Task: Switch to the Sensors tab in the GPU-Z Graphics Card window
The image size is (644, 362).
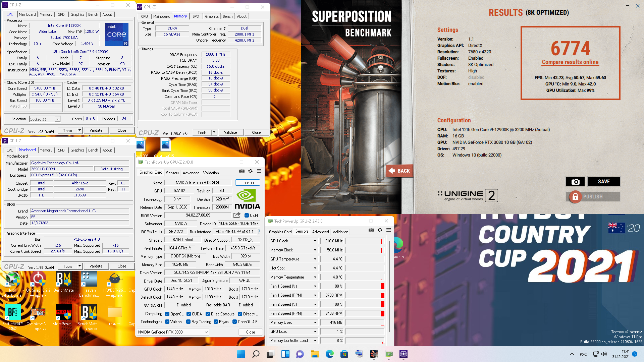Action: pos(172,173)
